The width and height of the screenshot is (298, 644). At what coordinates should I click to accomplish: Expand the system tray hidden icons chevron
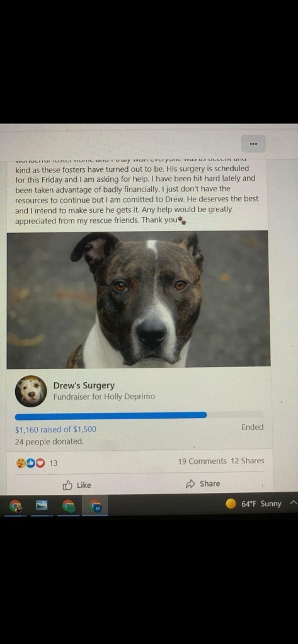coord(293,503)
